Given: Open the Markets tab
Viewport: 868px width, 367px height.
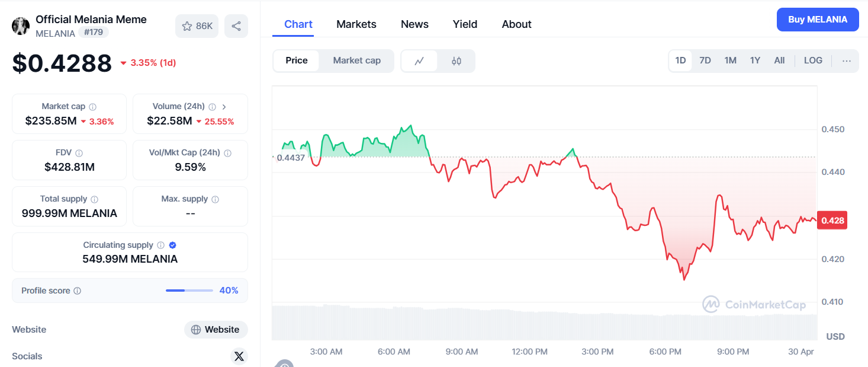Looking at the screenshot, I should [356, 24].
